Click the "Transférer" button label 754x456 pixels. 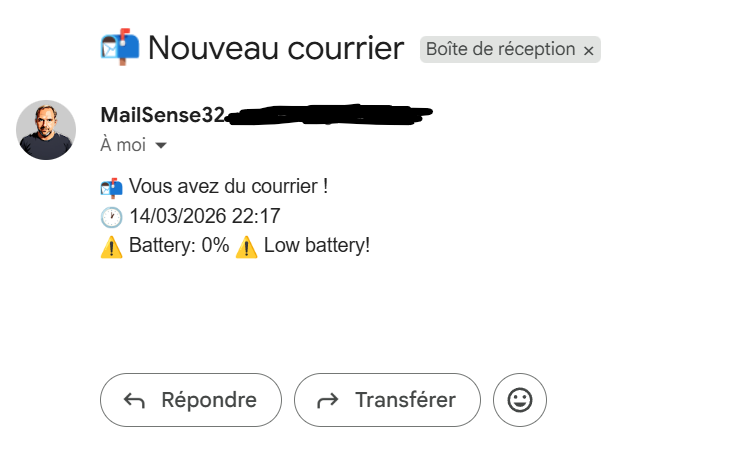click(x=405, y=401)
